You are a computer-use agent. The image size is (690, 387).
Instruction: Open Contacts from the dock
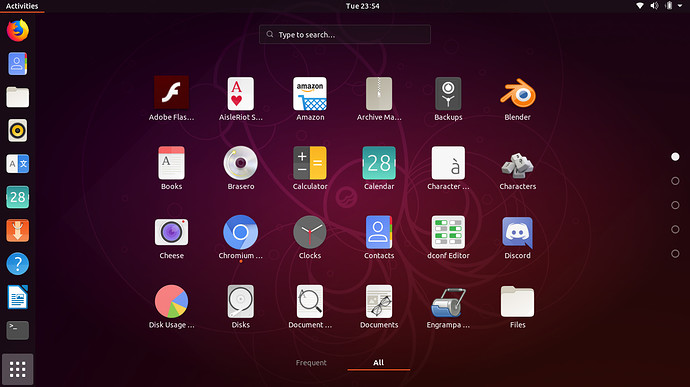pos(18,63)
